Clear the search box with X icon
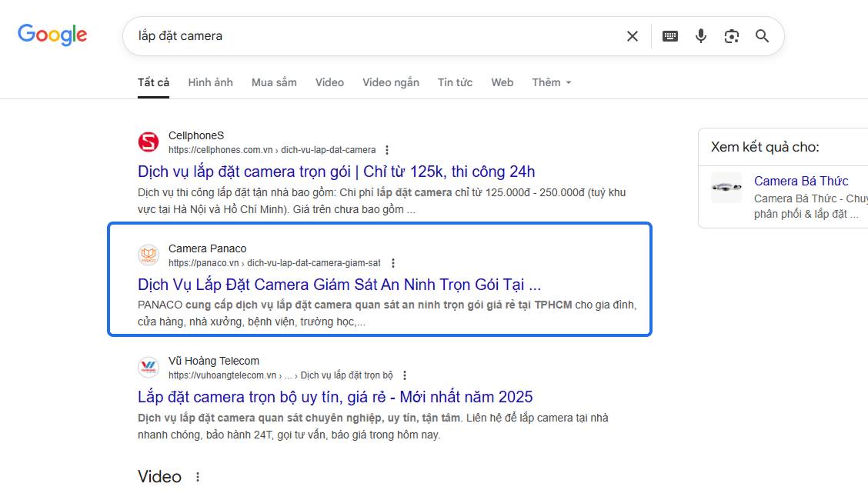 click(633, 36)
